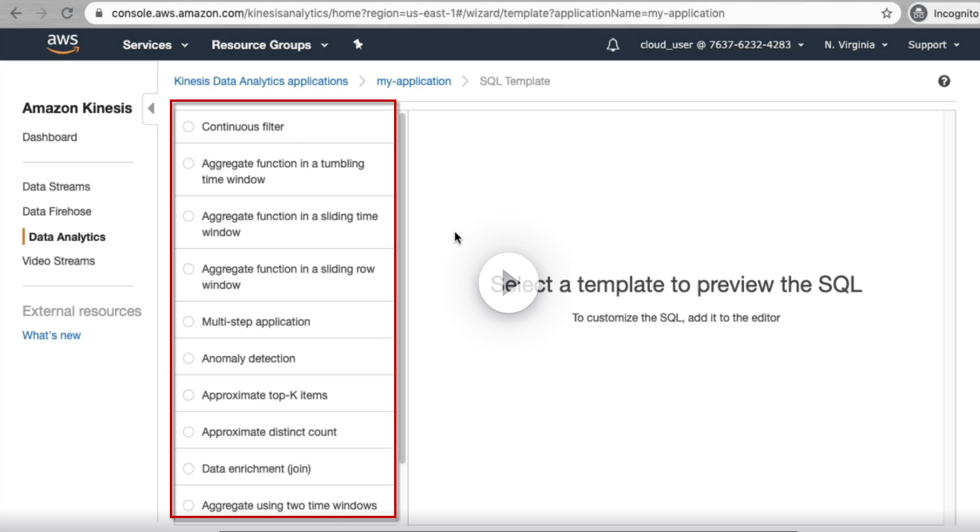
Task: Click the SQL Template breadcrumb text
Action: coord(515,82)
